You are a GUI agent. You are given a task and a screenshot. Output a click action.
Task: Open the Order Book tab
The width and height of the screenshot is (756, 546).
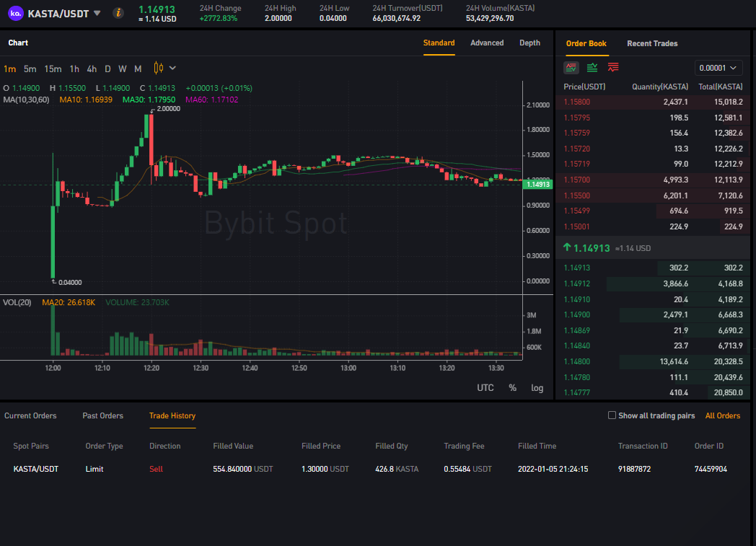586,43
